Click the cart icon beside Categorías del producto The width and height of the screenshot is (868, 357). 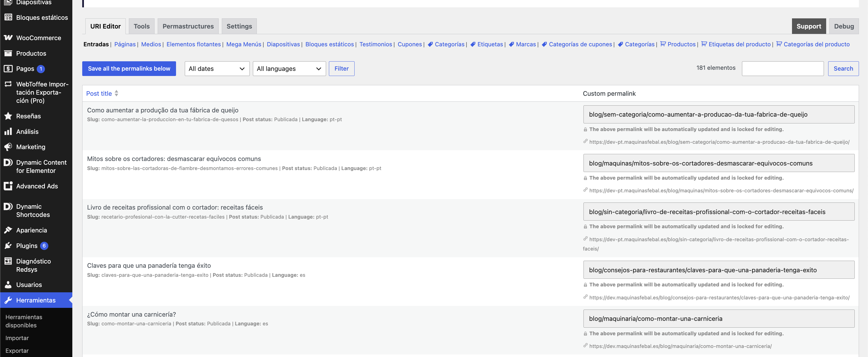coord(779,44)
